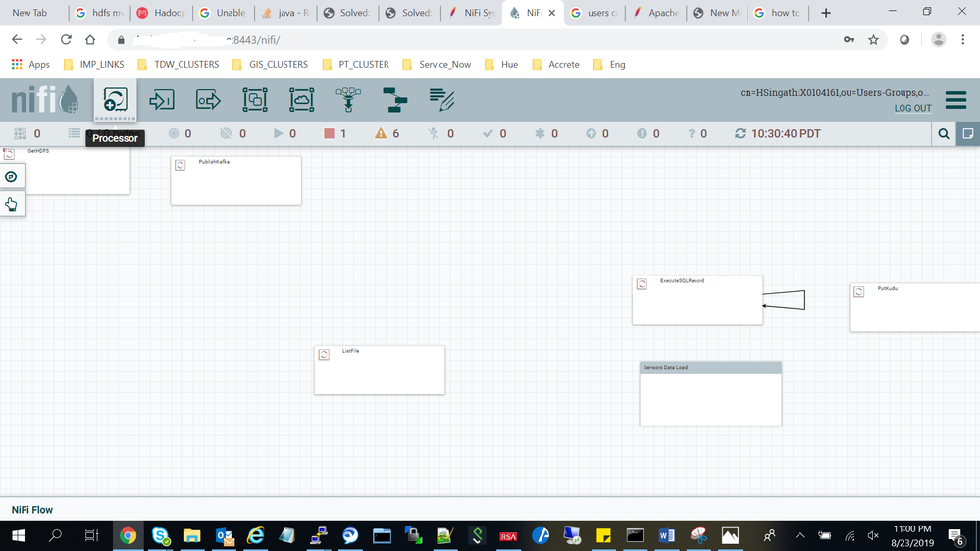
Task: Open Skype from the taskbar
Action: 161,536
